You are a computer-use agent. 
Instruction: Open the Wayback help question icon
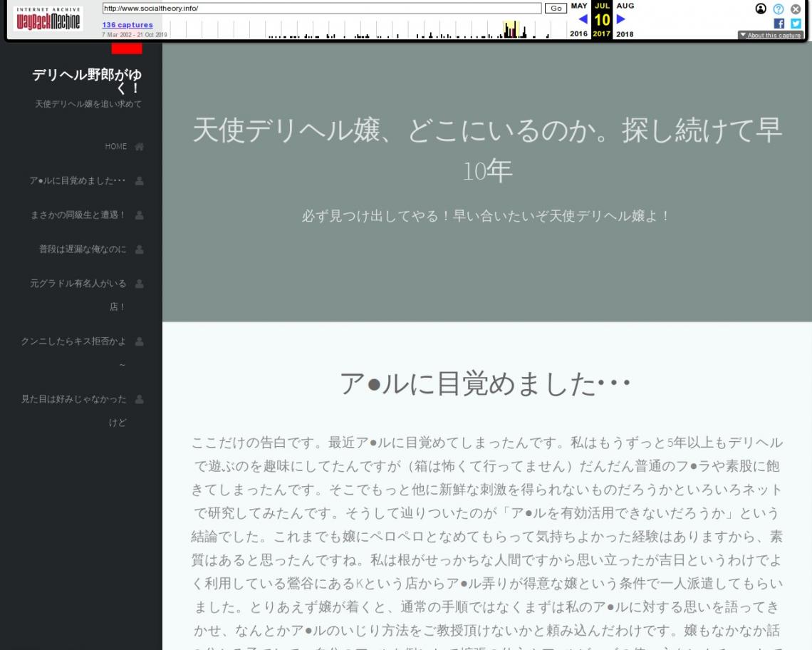click(x=779, y=9)
